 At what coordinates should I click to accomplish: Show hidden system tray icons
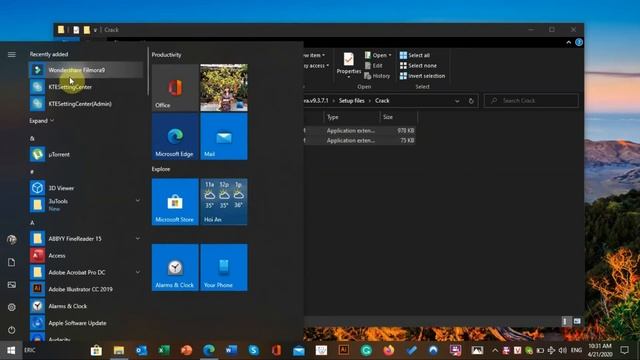pos(495,350)
